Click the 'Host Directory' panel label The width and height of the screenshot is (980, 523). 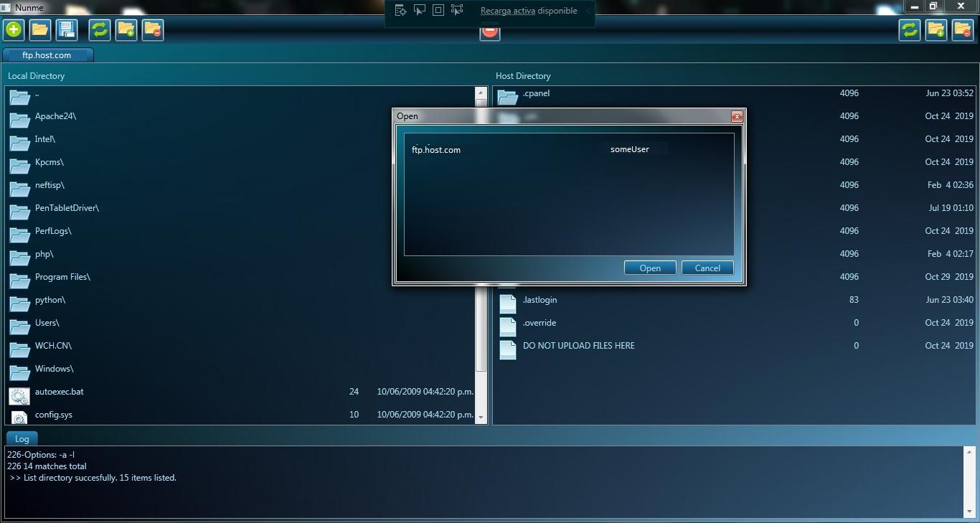point(523,75)
